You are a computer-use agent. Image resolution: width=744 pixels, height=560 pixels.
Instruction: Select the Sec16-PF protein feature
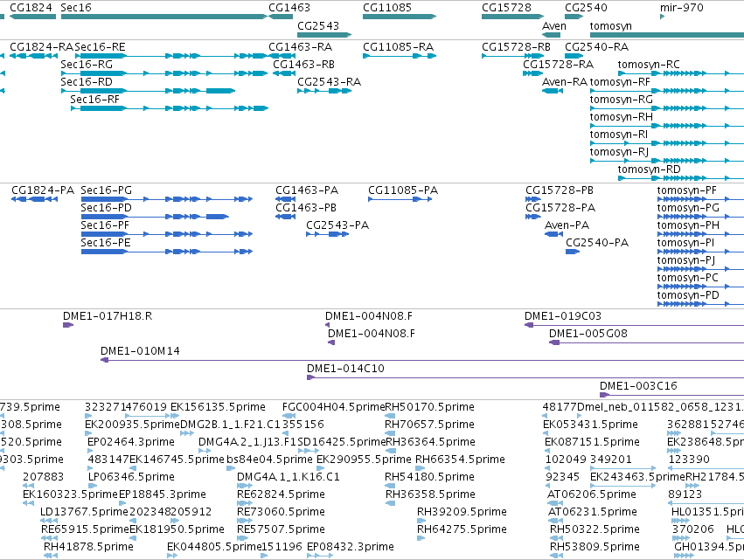[x=167, y=234]
